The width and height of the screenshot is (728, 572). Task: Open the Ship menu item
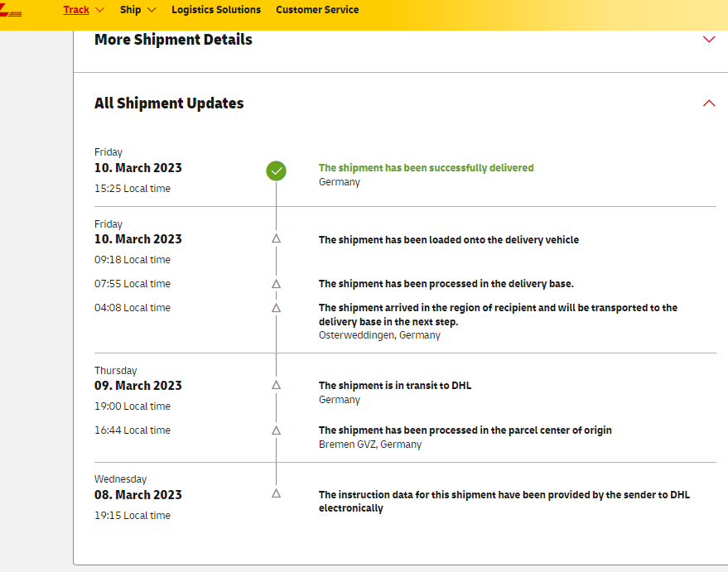(x=130, y=10)
